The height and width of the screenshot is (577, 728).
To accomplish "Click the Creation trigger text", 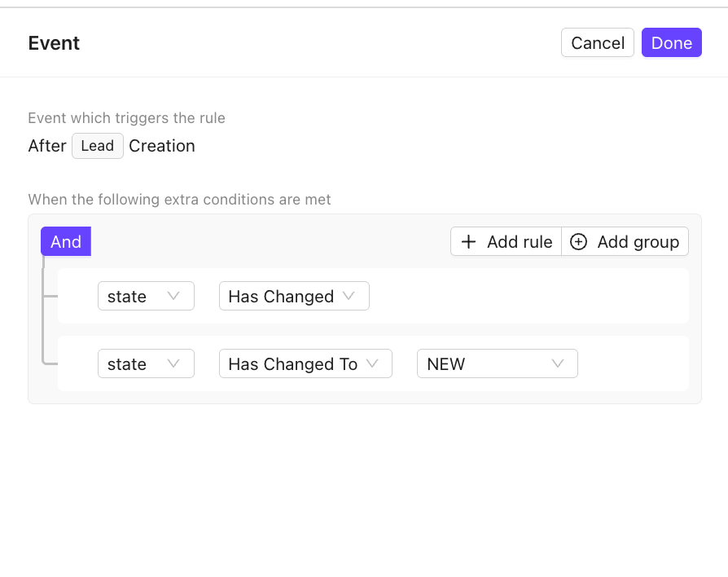I will pos(162,147).
